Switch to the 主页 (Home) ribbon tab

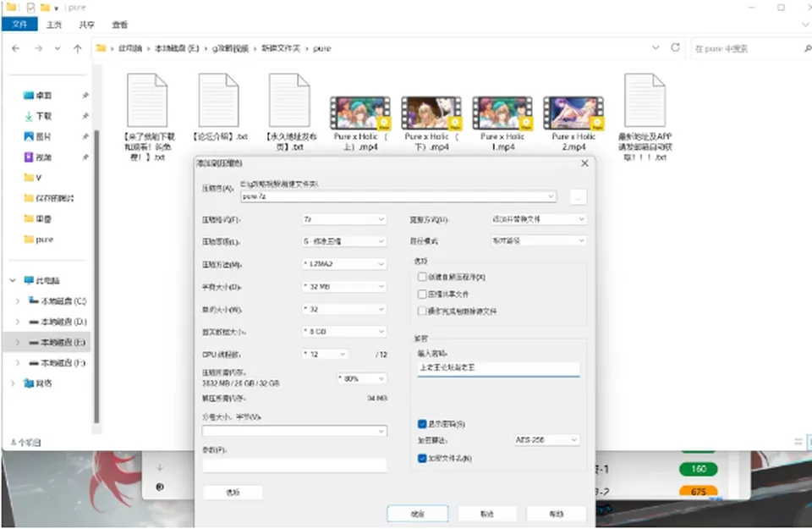click(x=54, y=25)
